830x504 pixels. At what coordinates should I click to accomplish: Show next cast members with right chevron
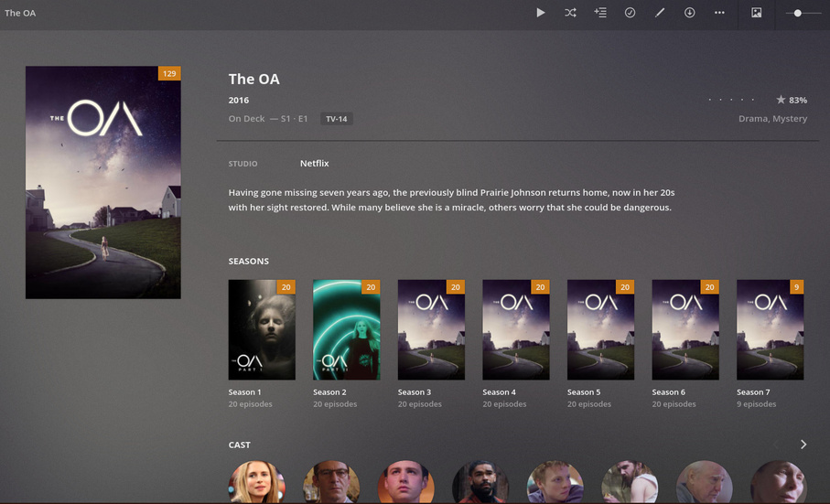803,445
